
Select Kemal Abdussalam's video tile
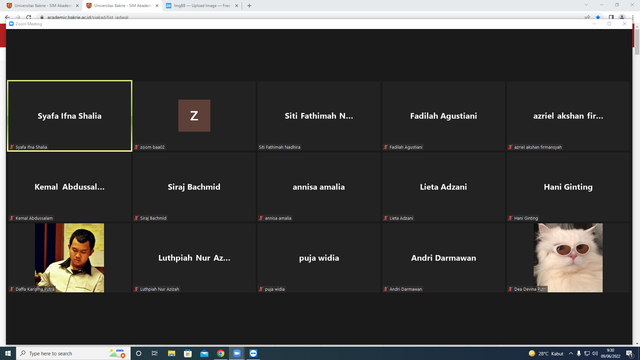coord(69,187)
